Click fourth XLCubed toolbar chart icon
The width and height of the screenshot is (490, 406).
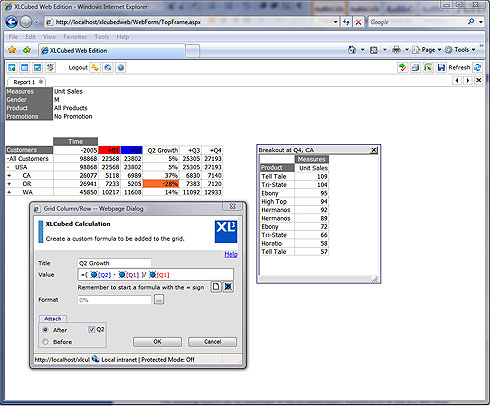coord(50,68)
